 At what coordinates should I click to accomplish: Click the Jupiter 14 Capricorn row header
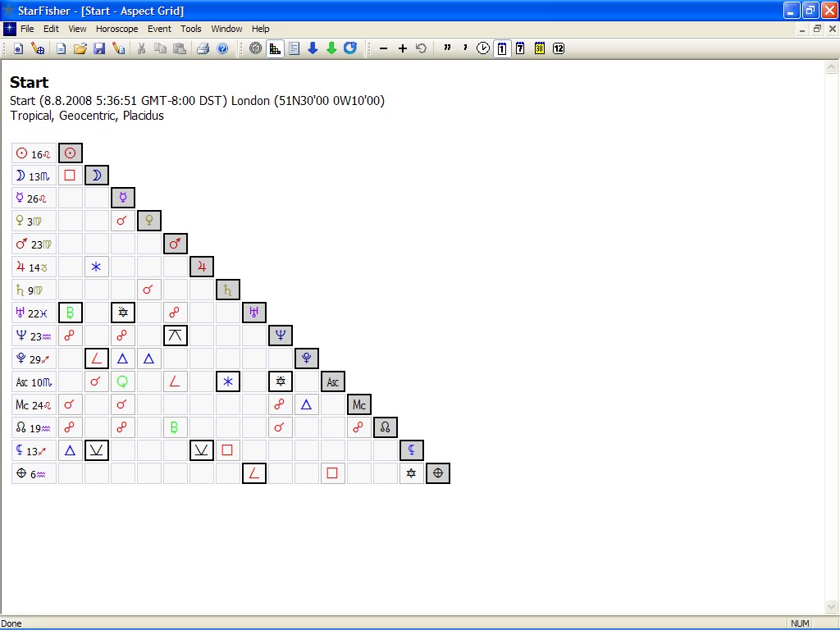click(34, 267)
